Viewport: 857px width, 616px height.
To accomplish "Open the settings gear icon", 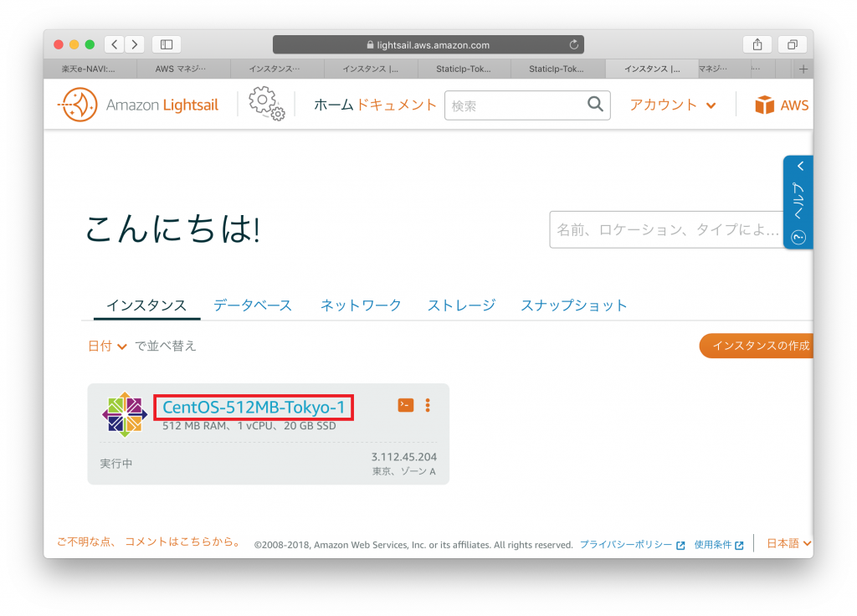I will 267,103.
